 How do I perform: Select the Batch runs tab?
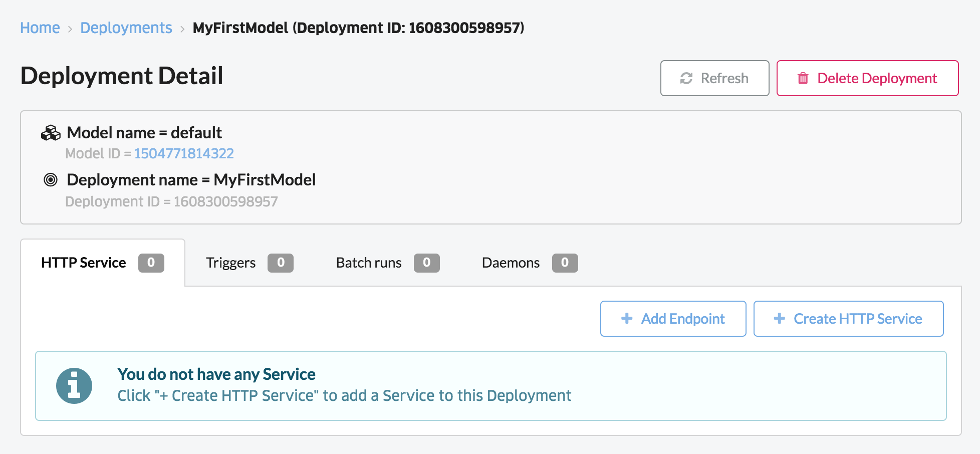pos(369,263)
